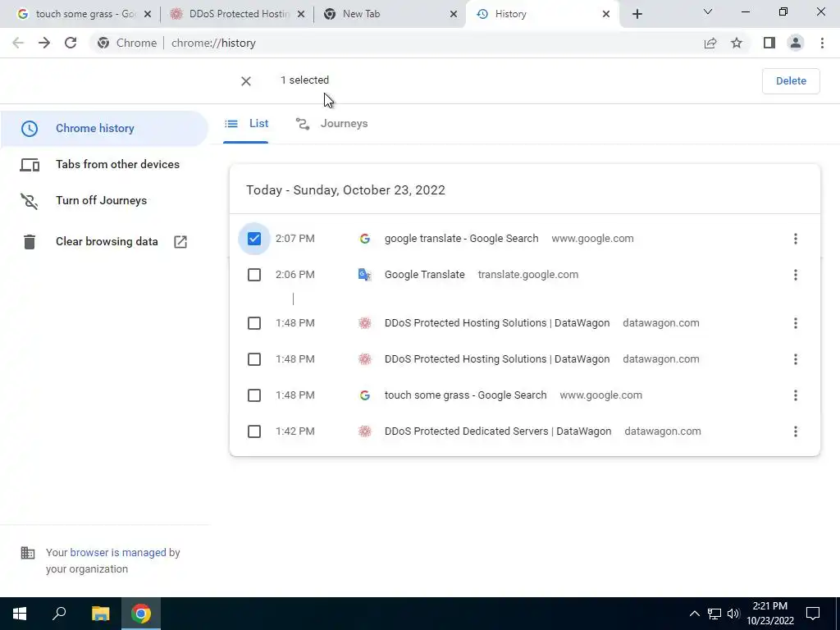840x630 pixels.
Task: Click the volume tray icon
Action: (x=734, y=614)
